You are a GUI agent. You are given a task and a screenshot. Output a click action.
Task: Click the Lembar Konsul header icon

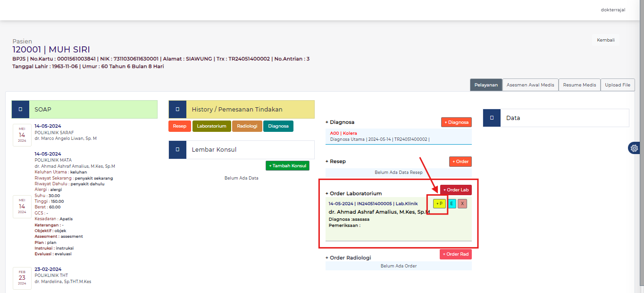[177, 149]
